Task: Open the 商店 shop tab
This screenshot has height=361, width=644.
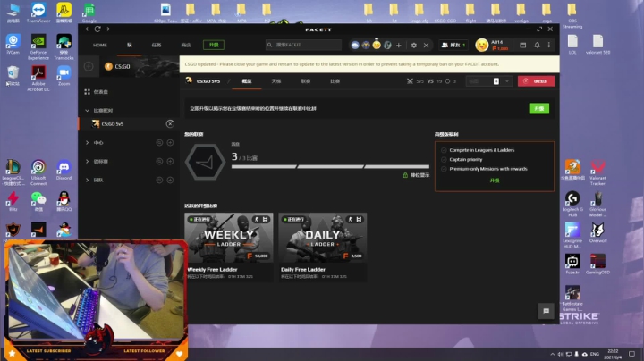Action: (186, 45)
